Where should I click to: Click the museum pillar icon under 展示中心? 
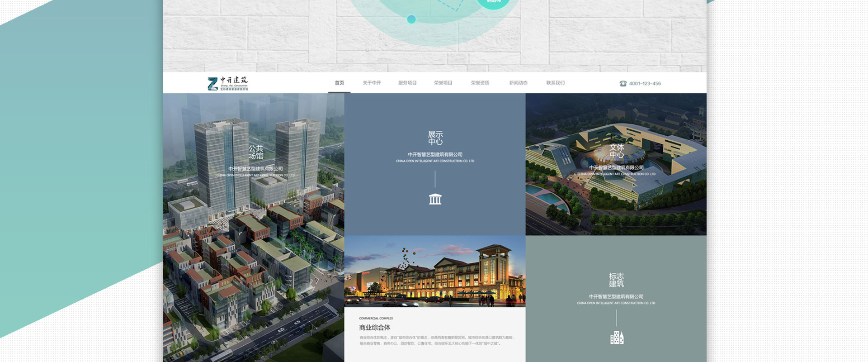coord(435,199)
